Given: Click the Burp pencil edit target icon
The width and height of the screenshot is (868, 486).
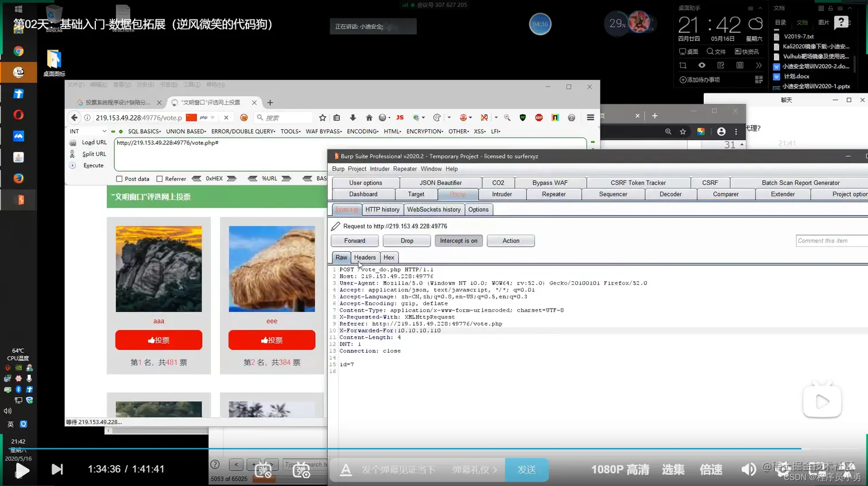Looking at the screenshot, I should [336, 226].
